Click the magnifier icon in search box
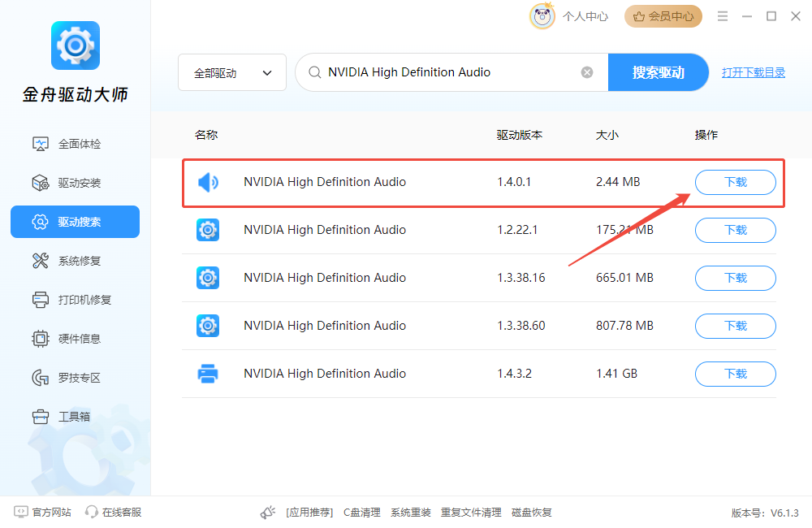This screenshot has height=528, width=812. pyautogui.click(x=315, y=72)
